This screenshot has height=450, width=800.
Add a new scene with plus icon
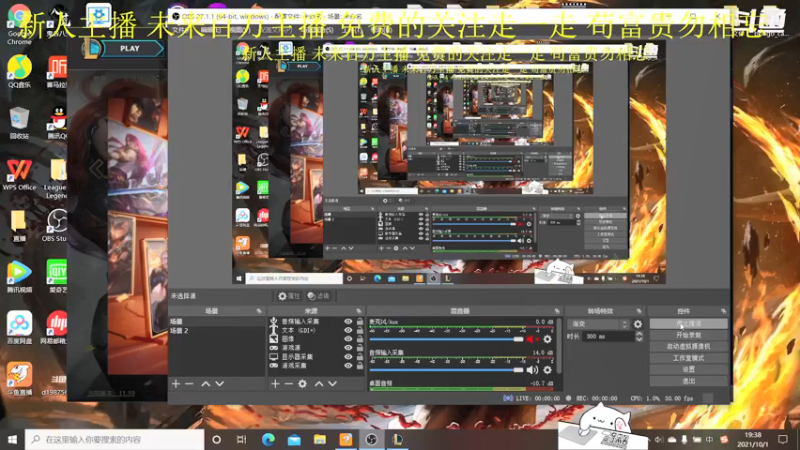pos(176,384)
